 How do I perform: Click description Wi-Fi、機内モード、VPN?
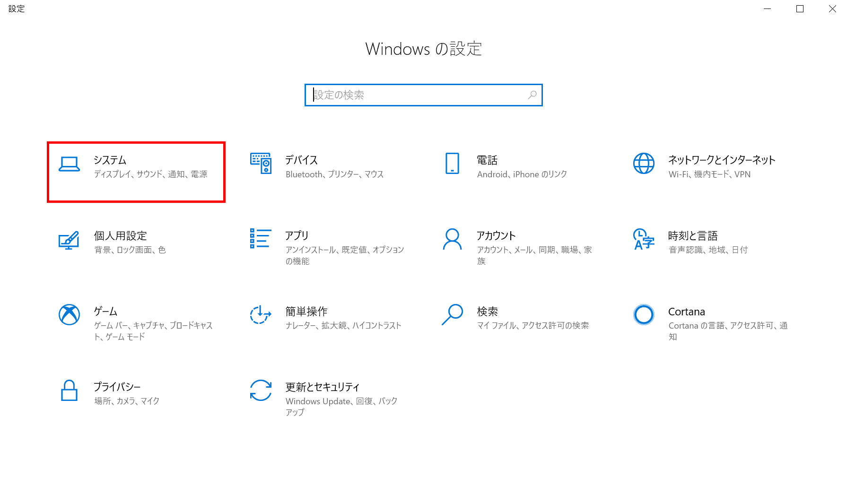point(709,174)
